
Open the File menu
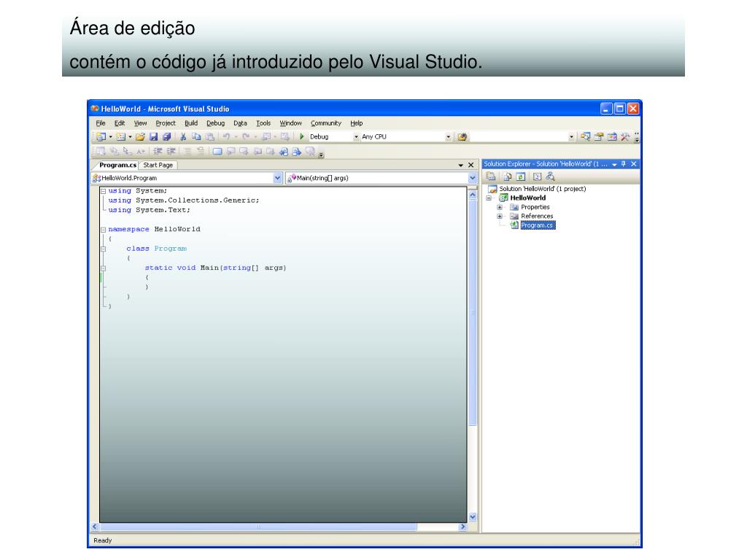pyautogui.click(x=101, y=122)
